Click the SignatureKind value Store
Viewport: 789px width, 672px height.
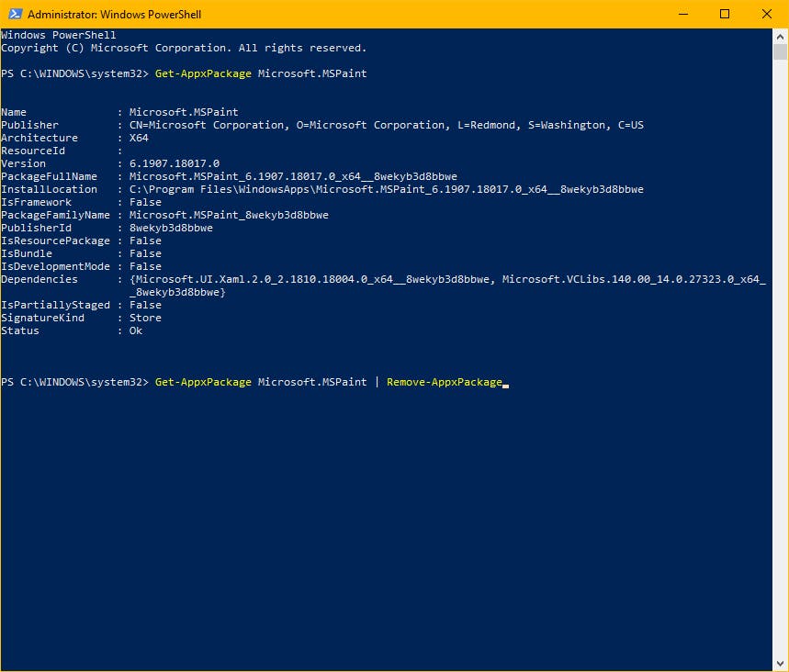coord(145,318)
